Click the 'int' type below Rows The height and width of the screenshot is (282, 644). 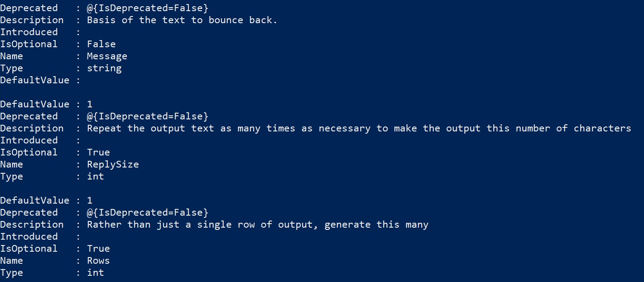(x=95, y=273)
